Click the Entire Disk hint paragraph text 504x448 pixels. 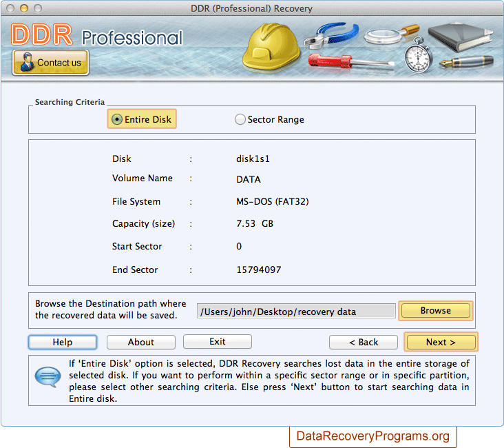269,380
